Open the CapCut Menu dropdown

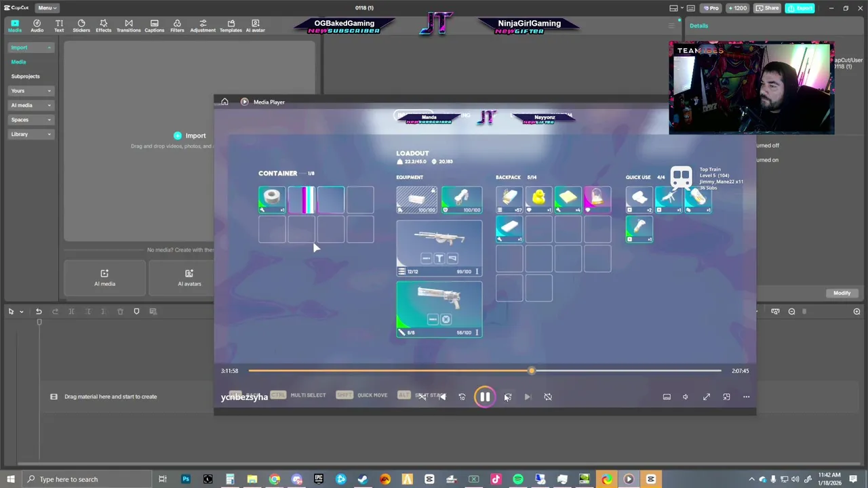pos(46,7)
